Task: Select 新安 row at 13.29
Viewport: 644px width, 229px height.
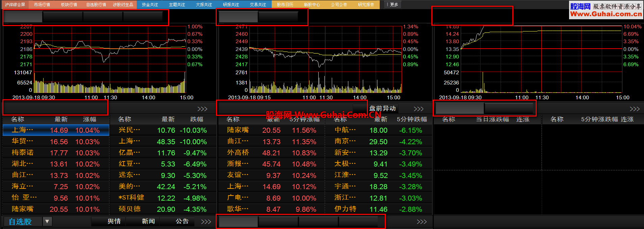Action: click(x=379, y=153)
